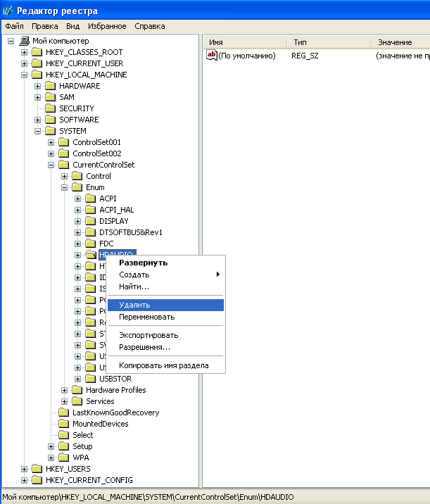The height and width of the screenshot is (504, 430).
Task: Click the Registry Editor title bar icon
Action: 7,11
